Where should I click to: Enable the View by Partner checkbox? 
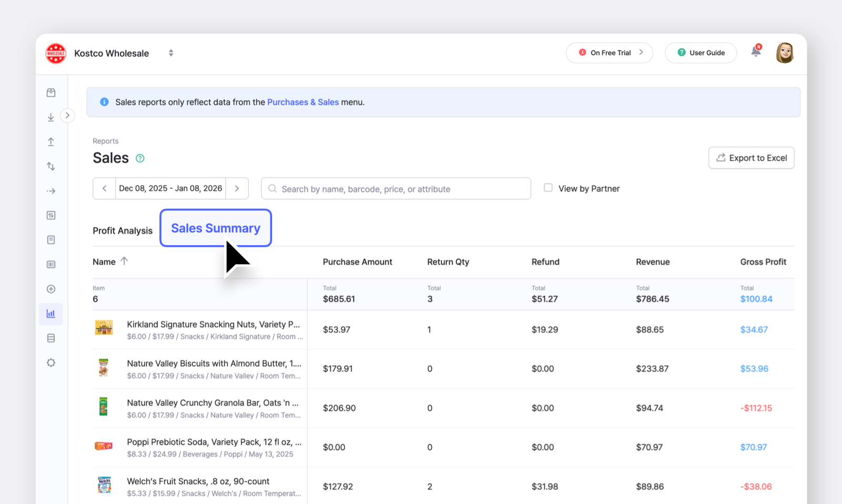point(548,188)
